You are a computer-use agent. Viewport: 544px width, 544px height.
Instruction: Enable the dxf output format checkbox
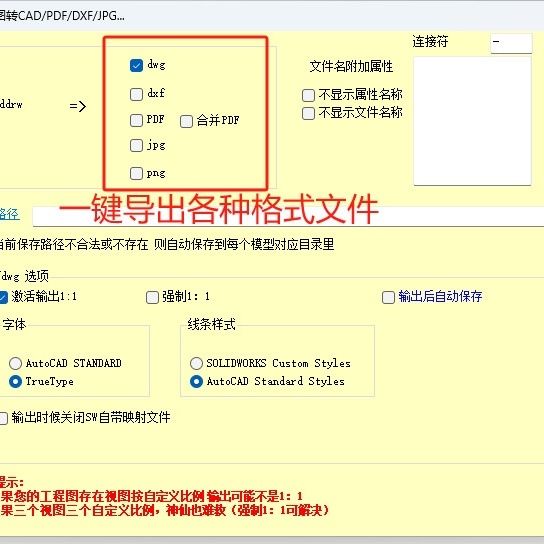click(136, 94)
